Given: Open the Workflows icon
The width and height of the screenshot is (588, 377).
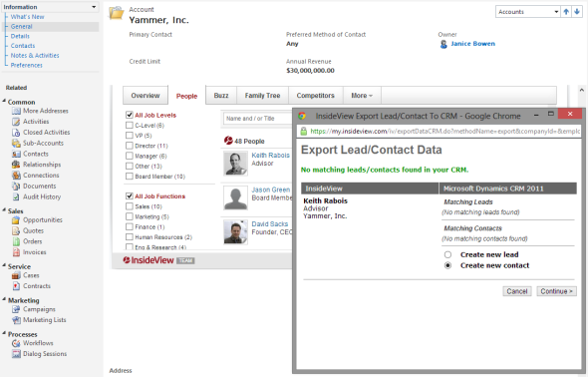Looking at the screenshot, I should [16, 343].
